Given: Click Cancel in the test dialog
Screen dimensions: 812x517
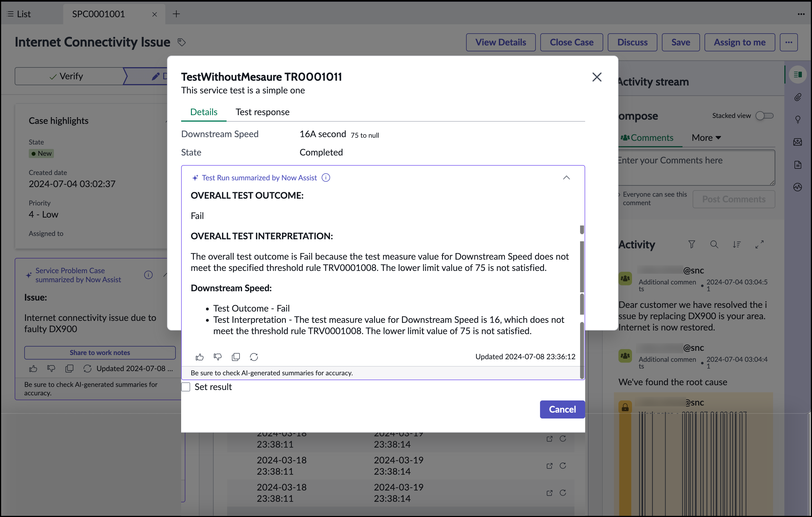Looking at the screenshot, I should 562,409.
